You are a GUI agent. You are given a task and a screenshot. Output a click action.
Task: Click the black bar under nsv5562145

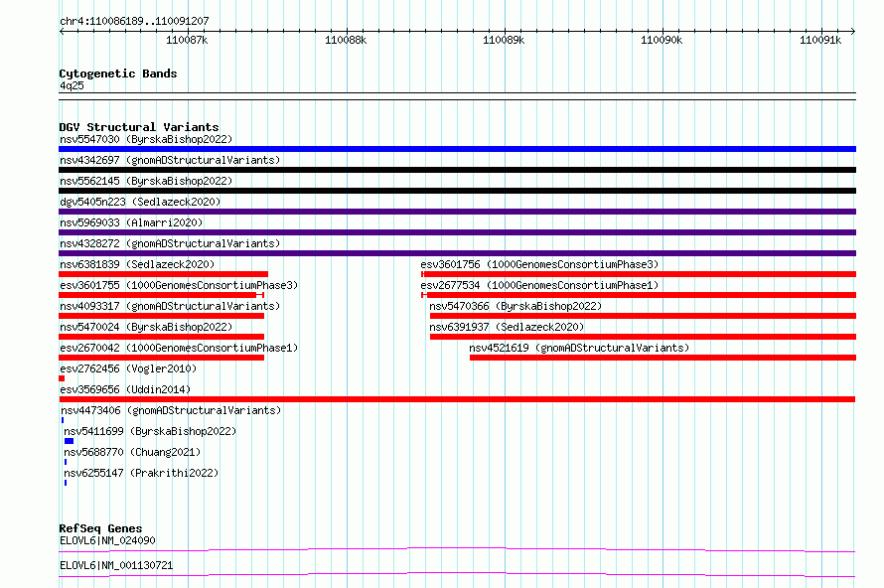[457, 191]
